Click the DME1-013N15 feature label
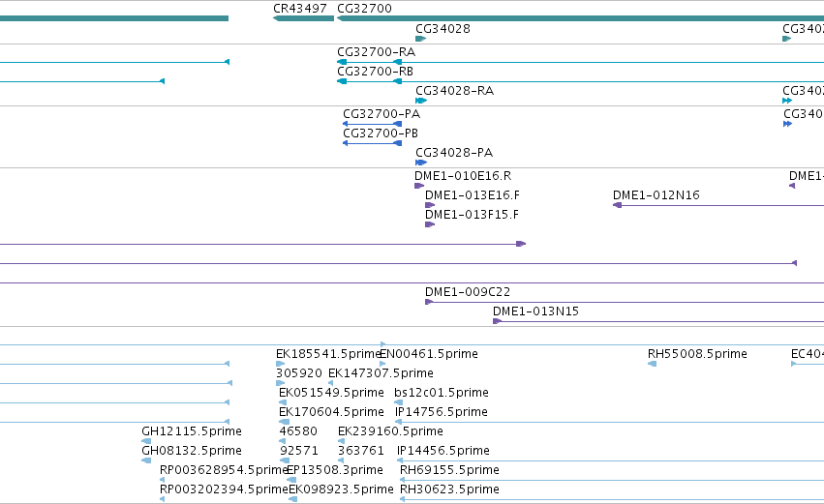Screen dimensions: 824x504 535,311
